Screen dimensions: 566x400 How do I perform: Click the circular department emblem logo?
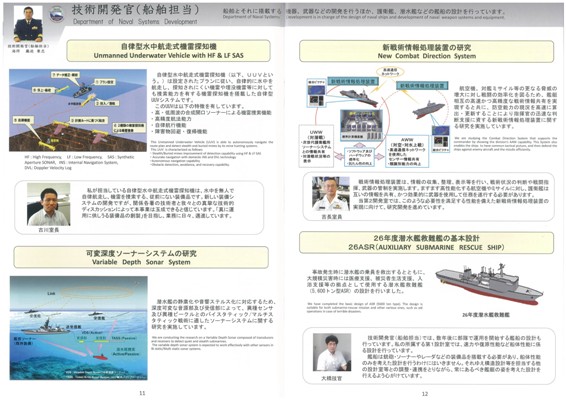56,14
